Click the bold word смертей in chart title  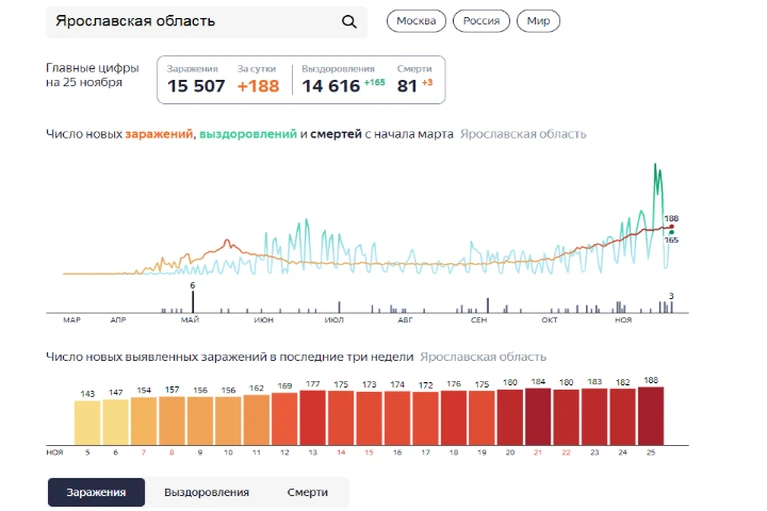[336, 134]
